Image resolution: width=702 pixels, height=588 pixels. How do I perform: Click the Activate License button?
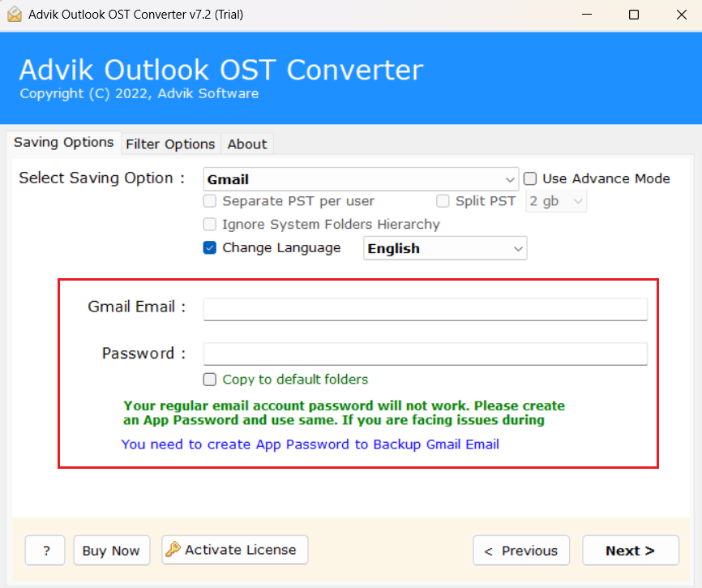click(x=234, y=550)
